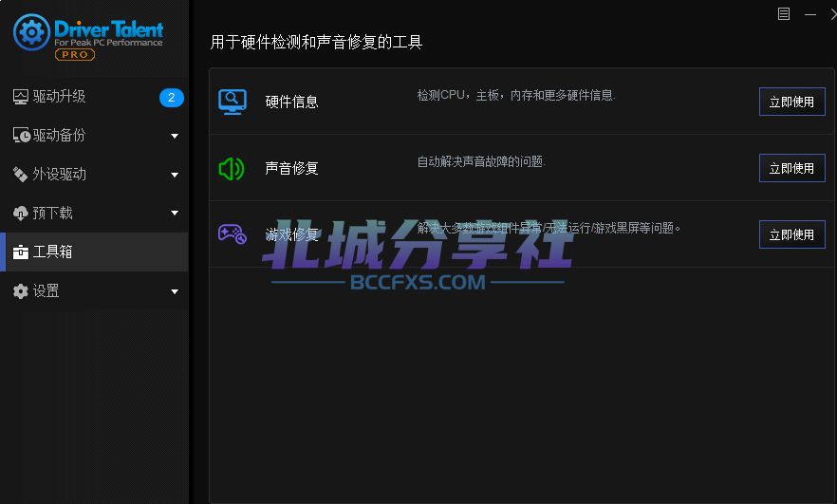Image resolution: width=837 pixels, height=504 pixels.
Task: Click the 外设驱动 peripheral icon
Action: [21, 175]
